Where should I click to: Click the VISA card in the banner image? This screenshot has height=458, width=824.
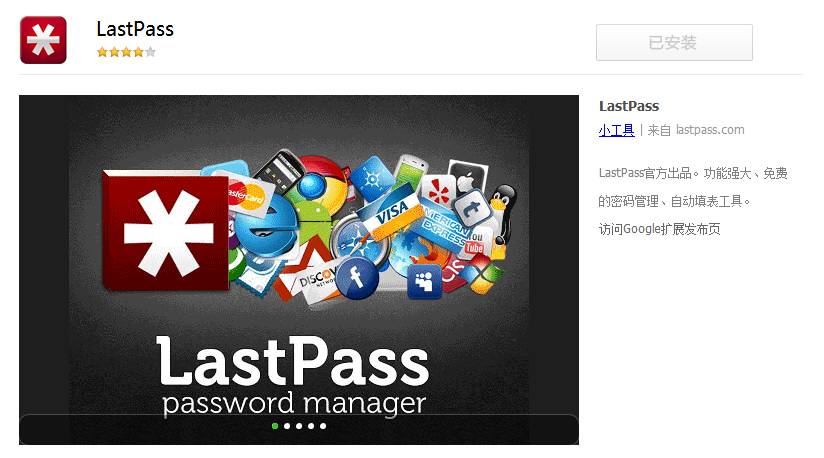click(x=393, y=213)
